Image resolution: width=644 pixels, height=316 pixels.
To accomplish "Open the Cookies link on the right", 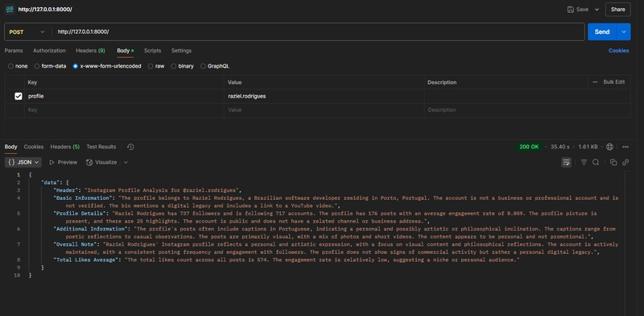I will pos(618,51).
